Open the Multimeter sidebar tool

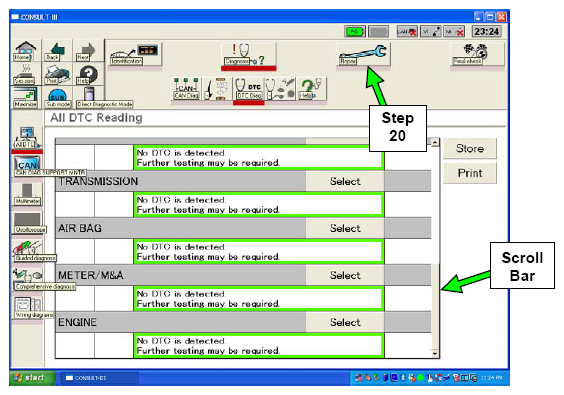click(27, 195)
